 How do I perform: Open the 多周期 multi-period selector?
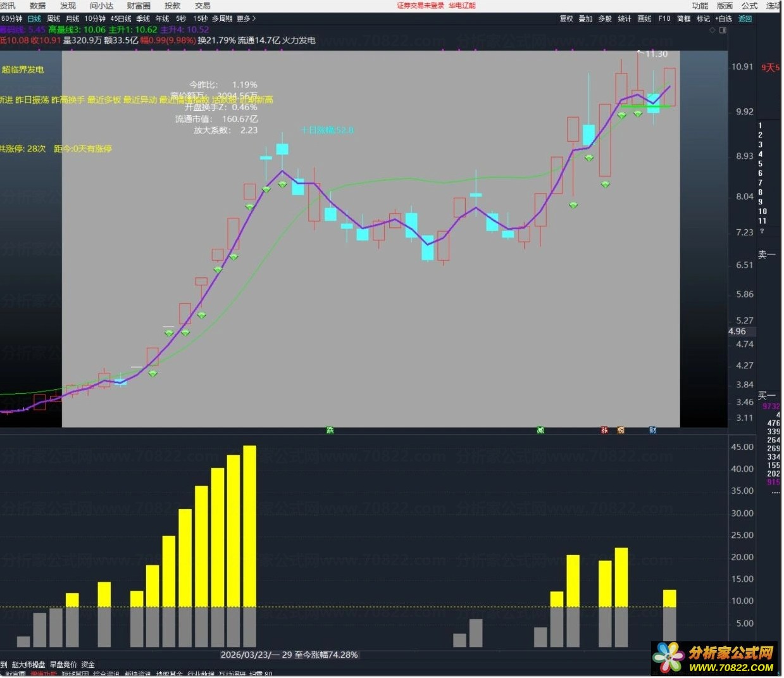[x=222, y=19]
